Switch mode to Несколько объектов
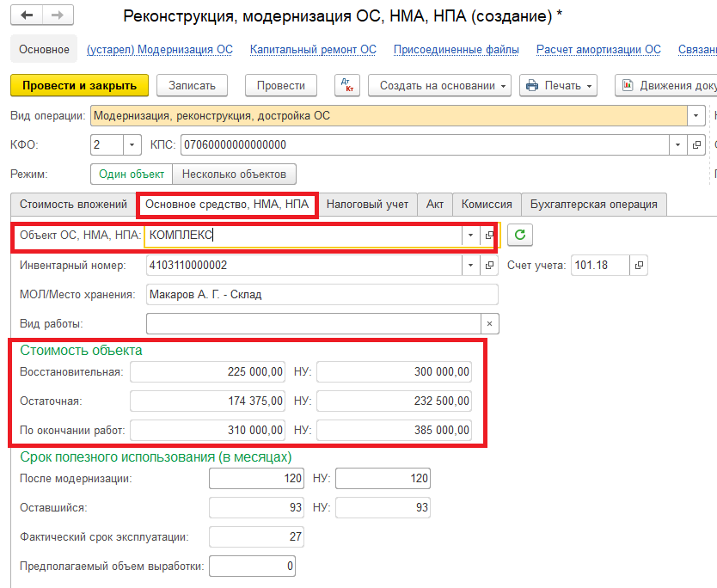 [235, 174]
